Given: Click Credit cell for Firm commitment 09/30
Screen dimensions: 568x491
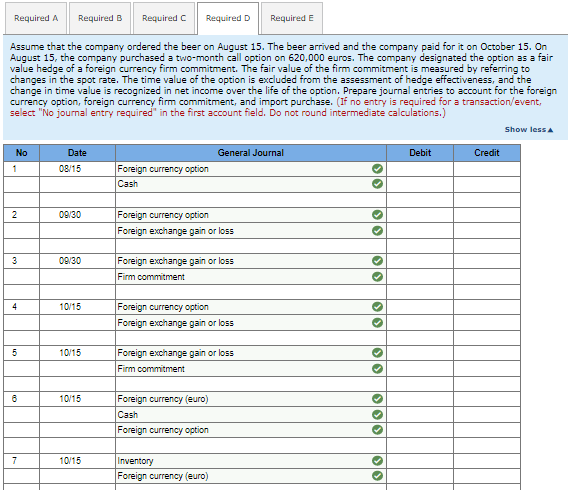Looking at the screenshot, I should pyautogui.click(x=487, y=276).
